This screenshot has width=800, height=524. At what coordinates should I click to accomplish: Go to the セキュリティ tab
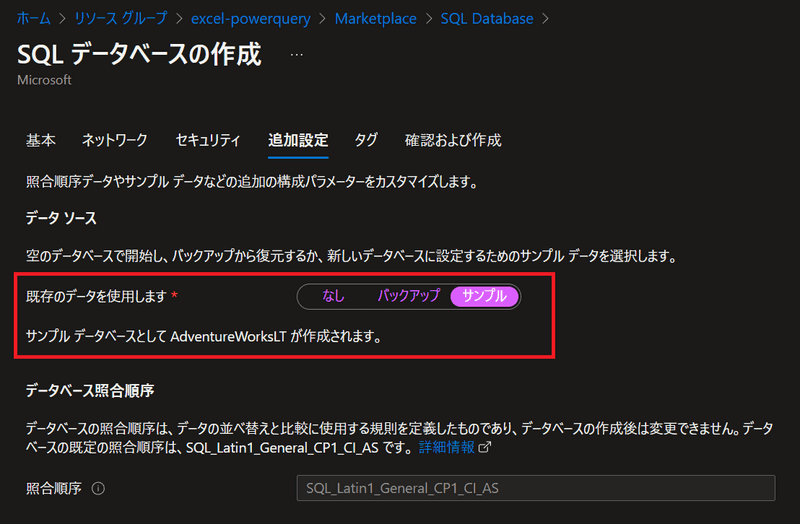pos(208,140)
